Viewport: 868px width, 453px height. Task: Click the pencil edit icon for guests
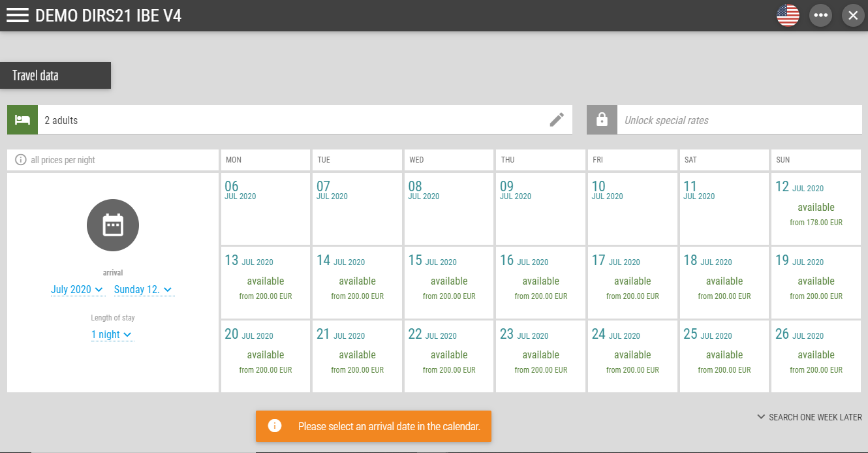click(557, 119)
